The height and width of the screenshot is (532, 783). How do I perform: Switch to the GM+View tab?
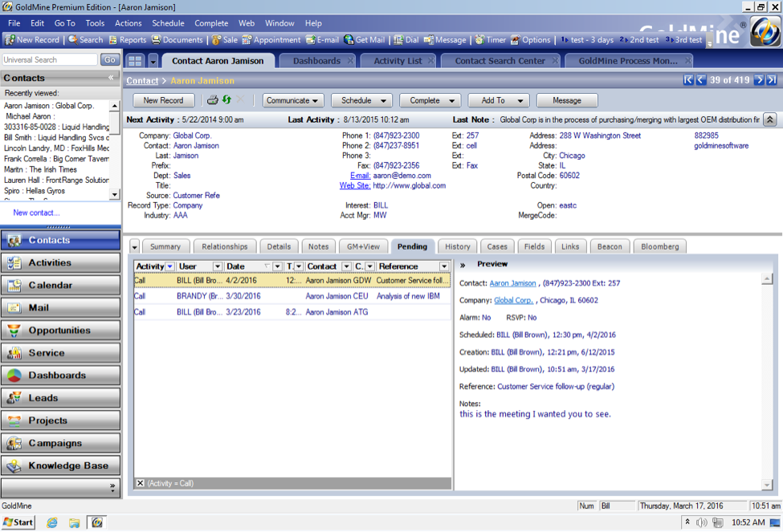363,246
